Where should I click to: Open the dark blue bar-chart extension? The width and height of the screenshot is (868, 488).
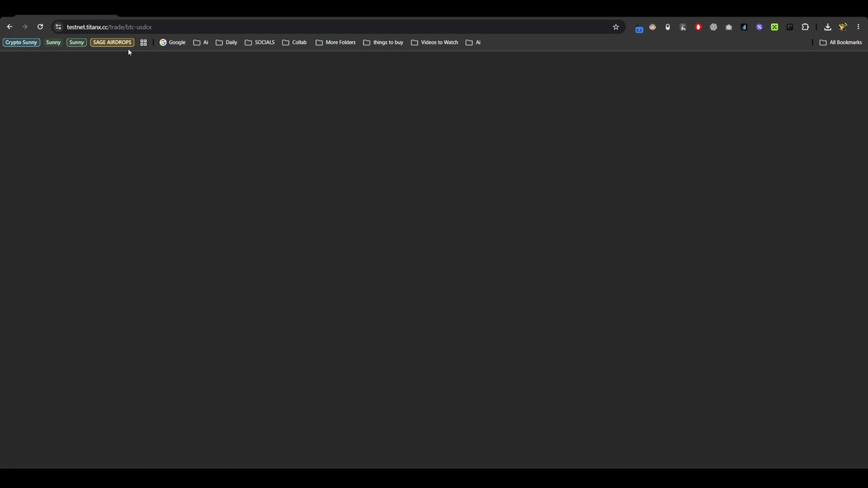(744, 27)
